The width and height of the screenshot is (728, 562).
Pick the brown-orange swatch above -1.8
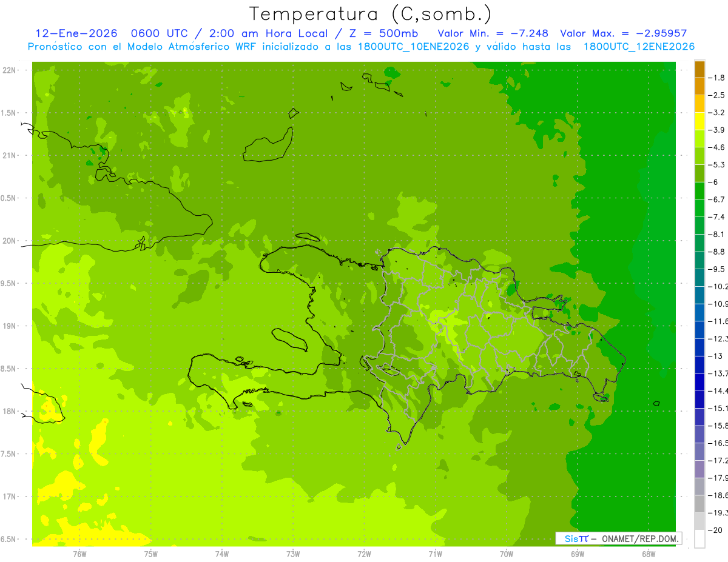699,69
